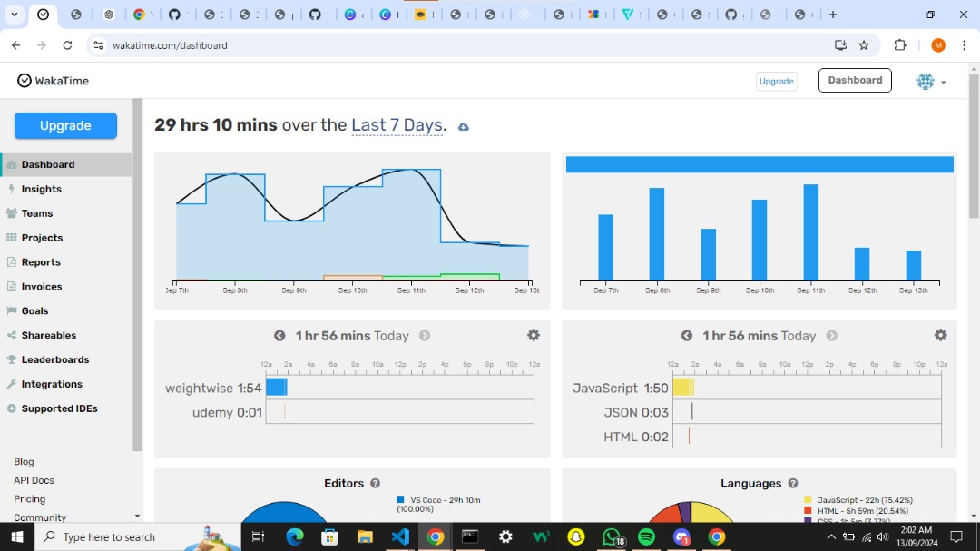Click the VS Code legend color swatch

(400, 500)
